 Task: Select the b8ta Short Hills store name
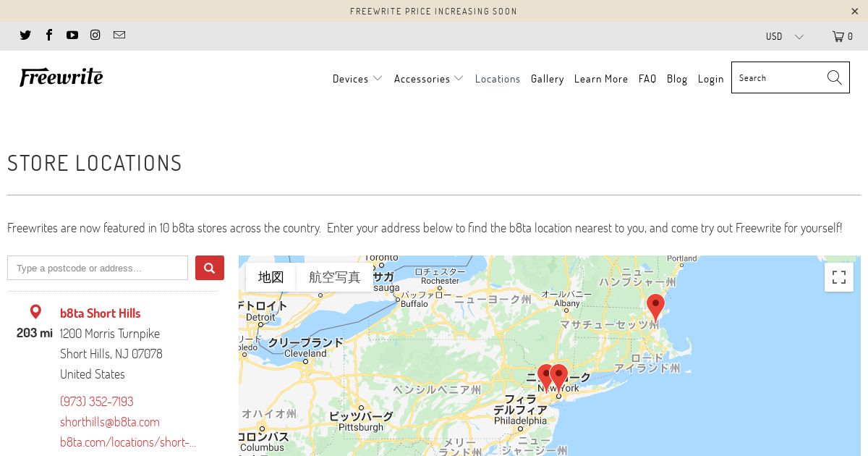pos(100,313)
